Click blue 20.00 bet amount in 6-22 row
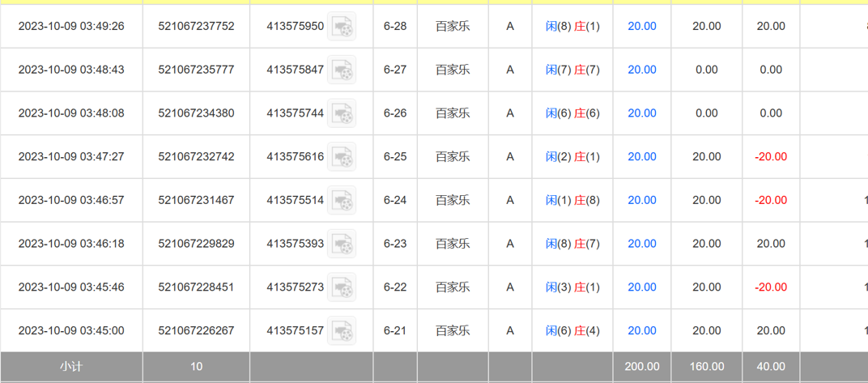This screenshot has width=868, height=383. coord(642,287)
